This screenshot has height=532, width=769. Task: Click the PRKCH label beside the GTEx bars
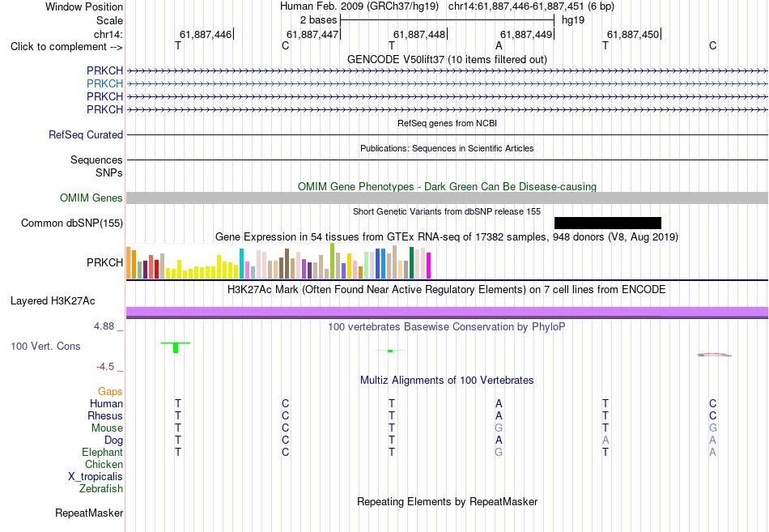point(104,262)
